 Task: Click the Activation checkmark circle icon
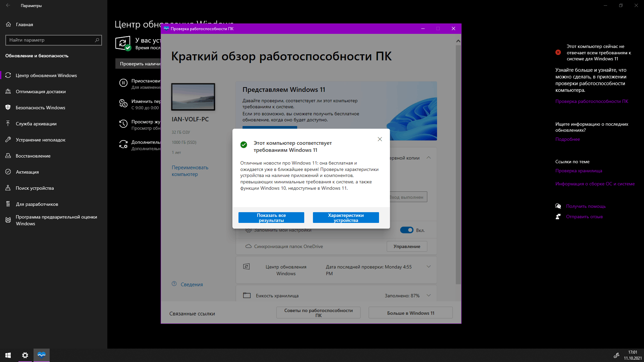click(x=8, y=172)
